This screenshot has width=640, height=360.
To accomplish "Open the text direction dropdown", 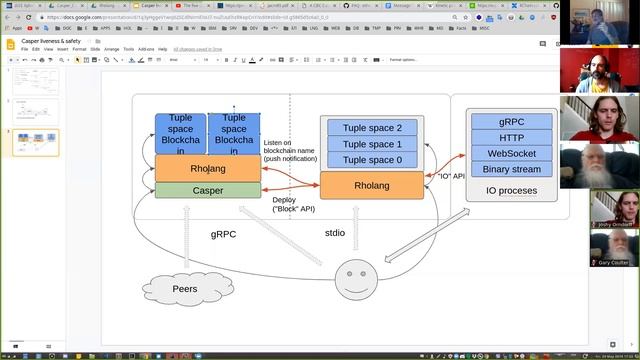I will point(378,60).
